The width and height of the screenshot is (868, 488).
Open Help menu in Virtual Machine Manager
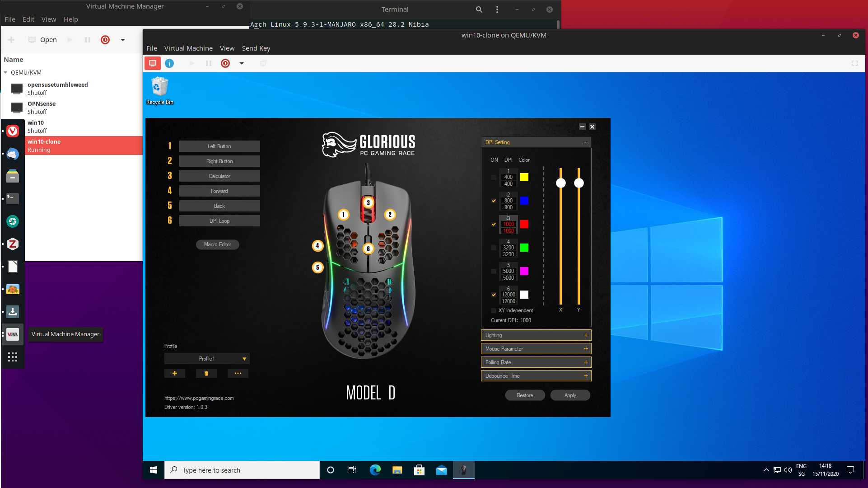tap(71, 19)
